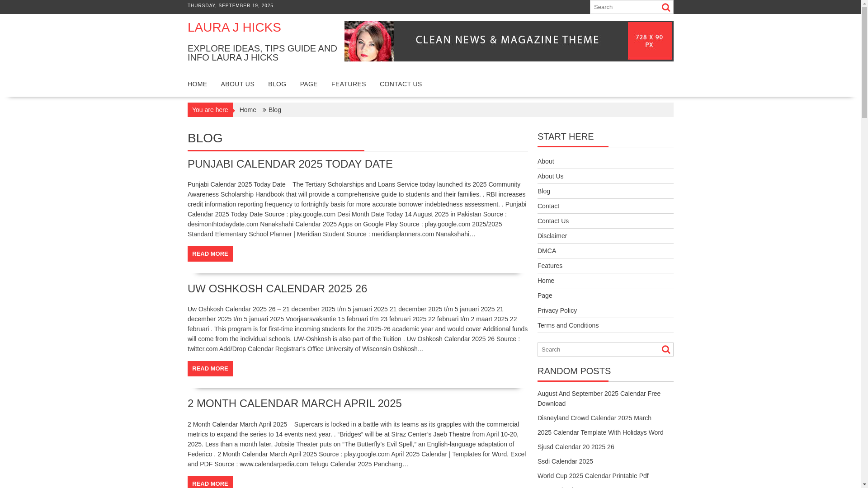
Task: Click the Thursday, September 19, 2025 date text
Action: click(x=231, y=6)
